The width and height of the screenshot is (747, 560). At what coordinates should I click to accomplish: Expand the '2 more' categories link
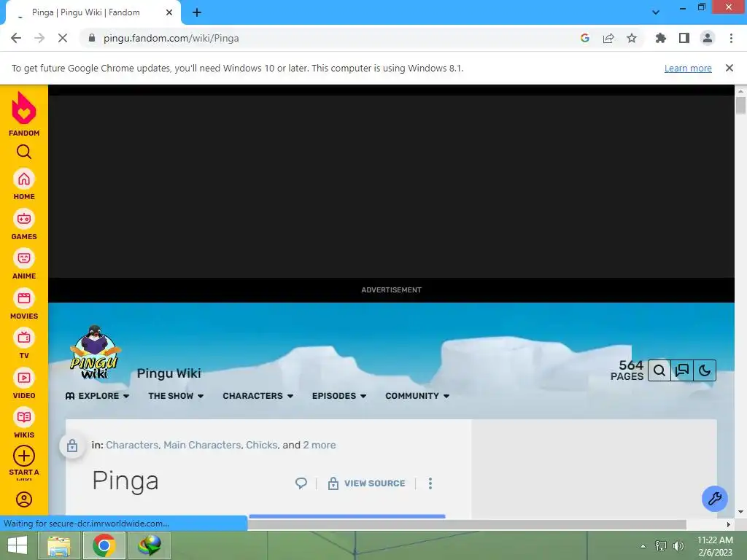click(x=320, y=445)
